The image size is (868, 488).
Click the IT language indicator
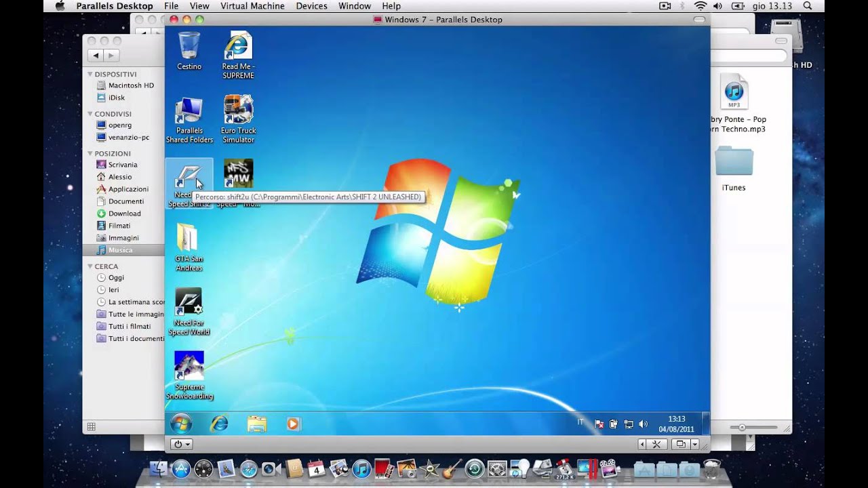point(580,422)
